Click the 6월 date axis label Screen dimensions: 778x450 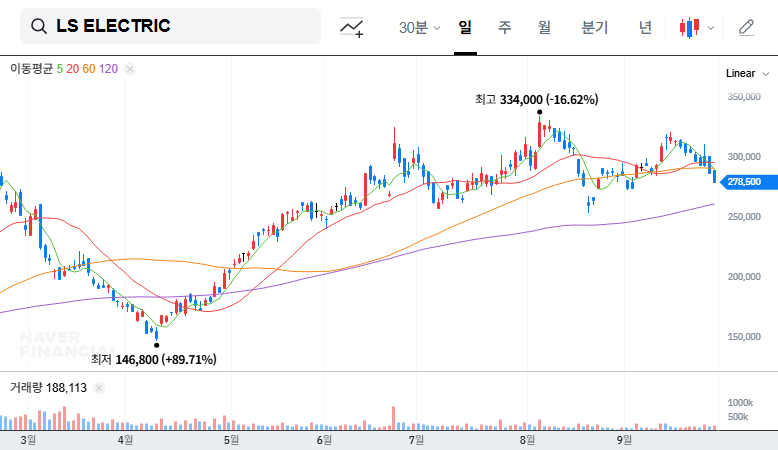click(x=324, y=440)
